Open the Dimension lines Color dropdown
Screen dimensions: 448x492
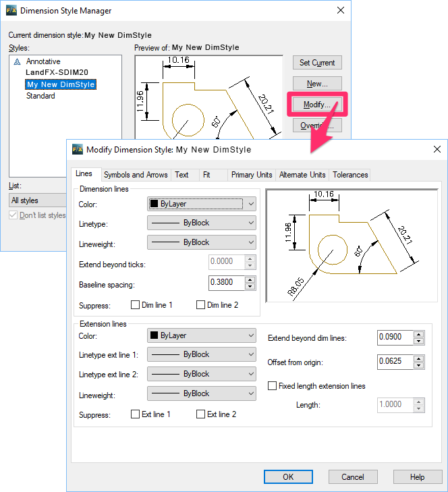[202, 204]
